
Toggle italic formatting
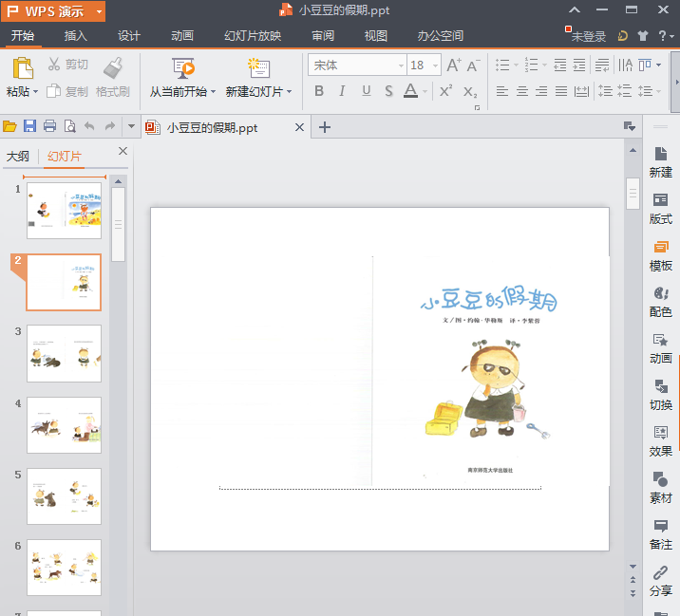coord(342,91)
